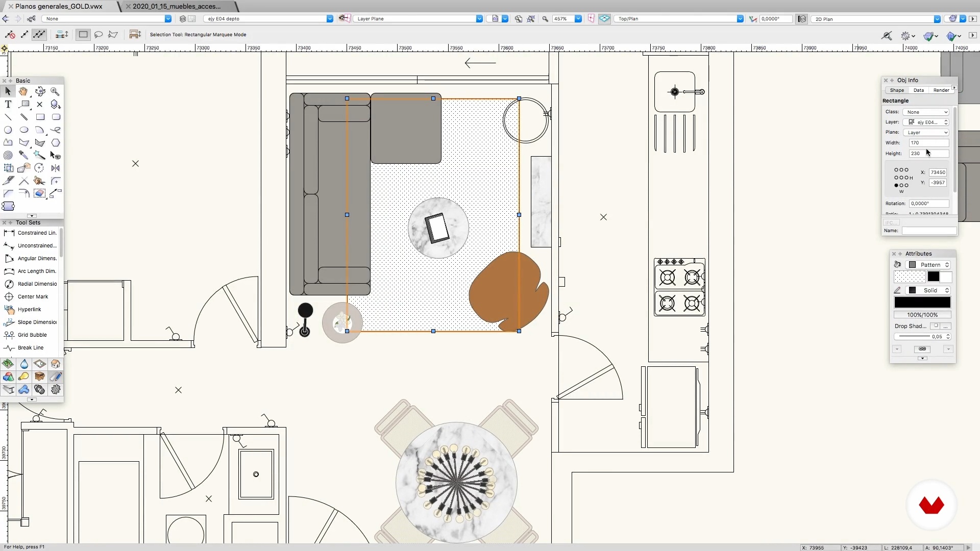Open the Layer dropdown in Obj Info

926,122
